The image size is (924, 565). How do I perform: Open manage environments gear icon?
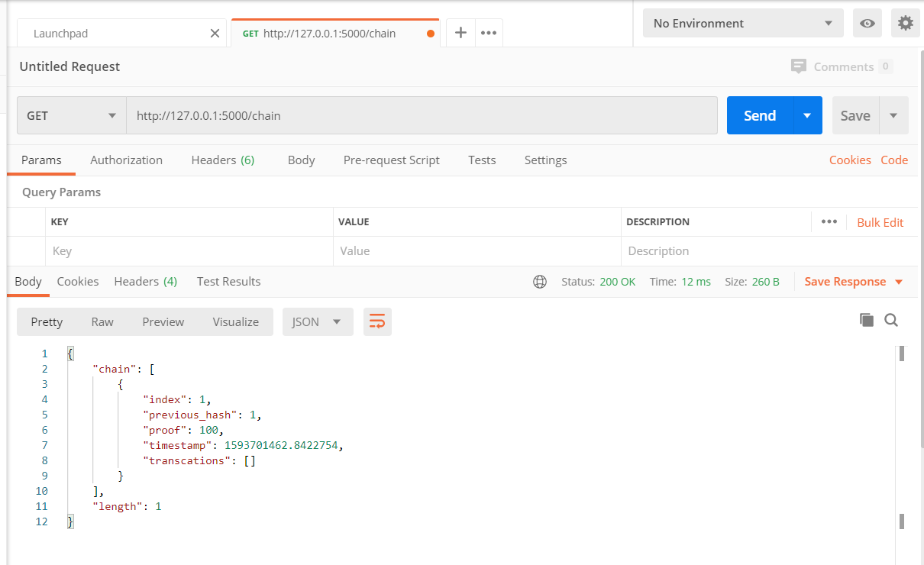click(x=905, y=23)
